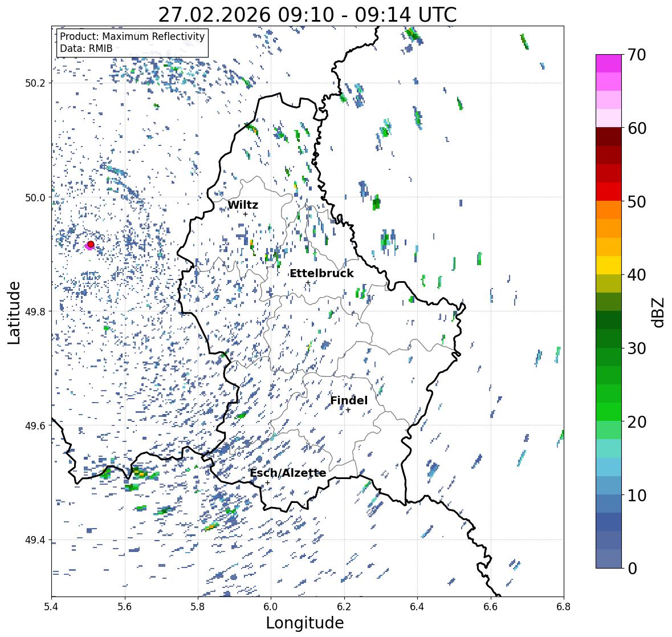This screenshot has height=637, width=672.
Task: Click the 'Longitude' axis label
Action: coord(305,623)
